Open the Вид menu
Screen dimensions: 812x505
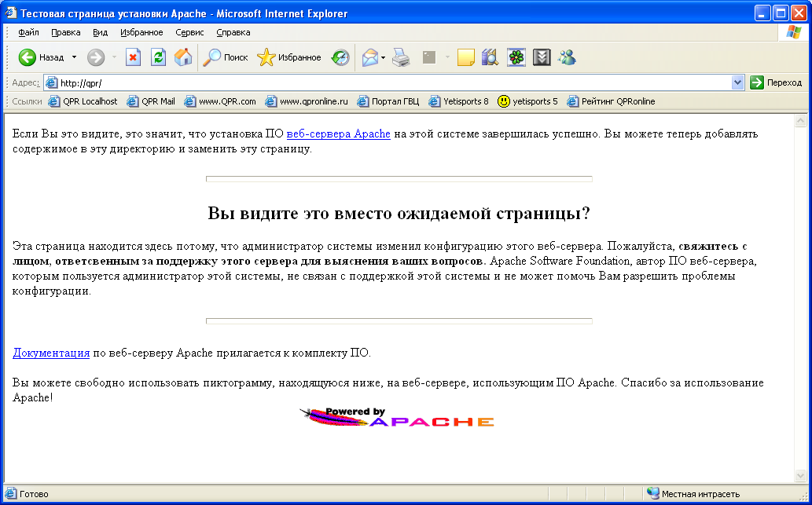[x=101, y=32]
